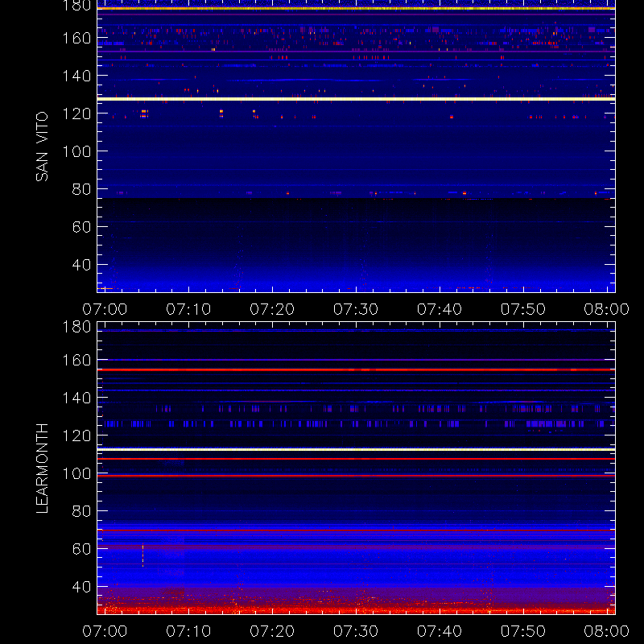Click 07:40 time label under Learmonth plot
The height and width of the screenshot is (644, 644).
[440, 631]
